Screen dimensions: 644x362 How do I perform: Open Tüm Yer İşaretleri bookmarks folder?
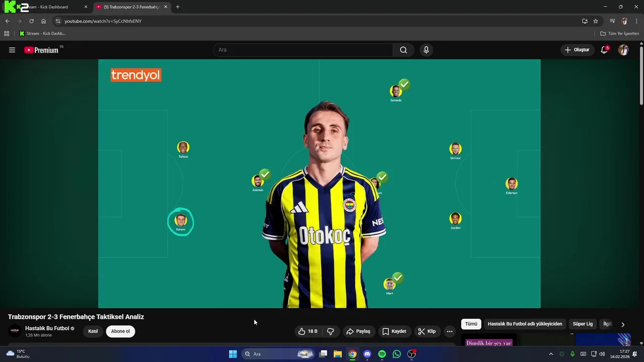click(620, 34)
